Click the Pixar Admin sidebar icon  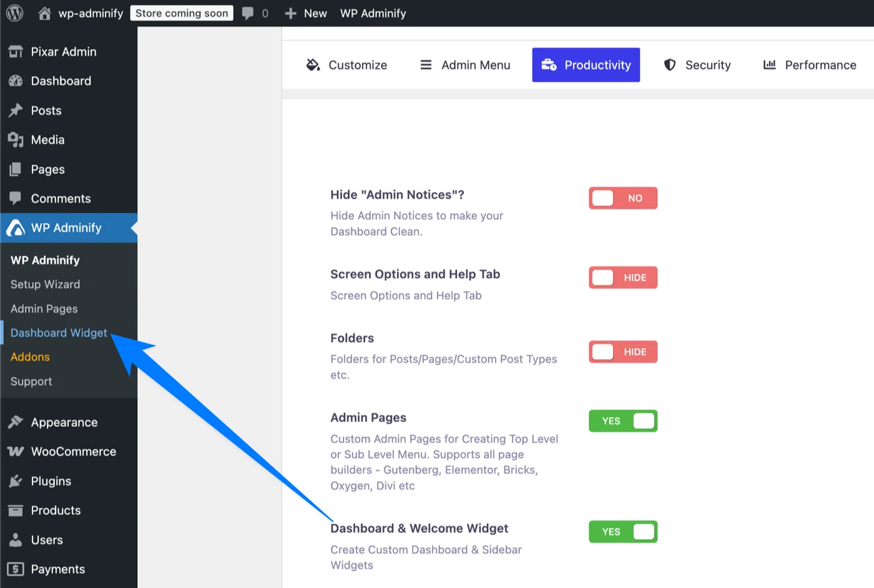point(16,52)
